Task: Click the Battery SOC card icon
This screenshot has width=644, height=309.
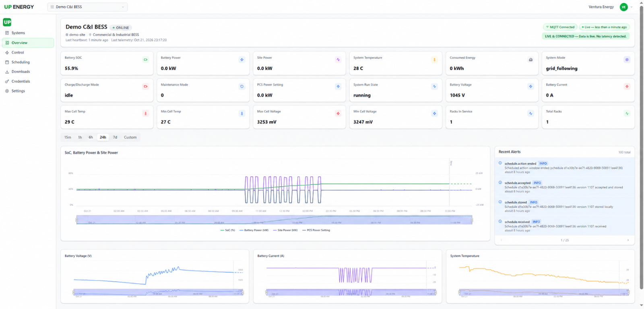Action: [x=146, y=60]
